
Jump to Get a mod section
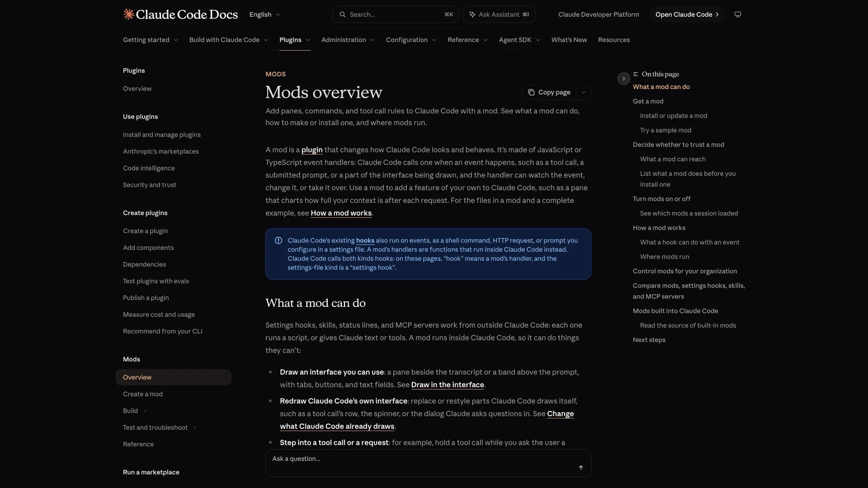pos(648,101)
